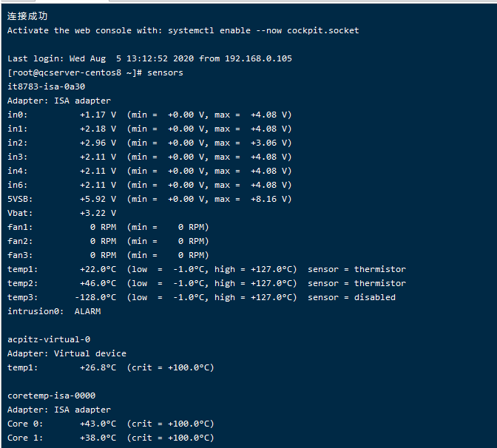Click the in0 voltage reading +1.17 V
The width and height of the screenshot is (497, 448).
[x=98, y=115]
